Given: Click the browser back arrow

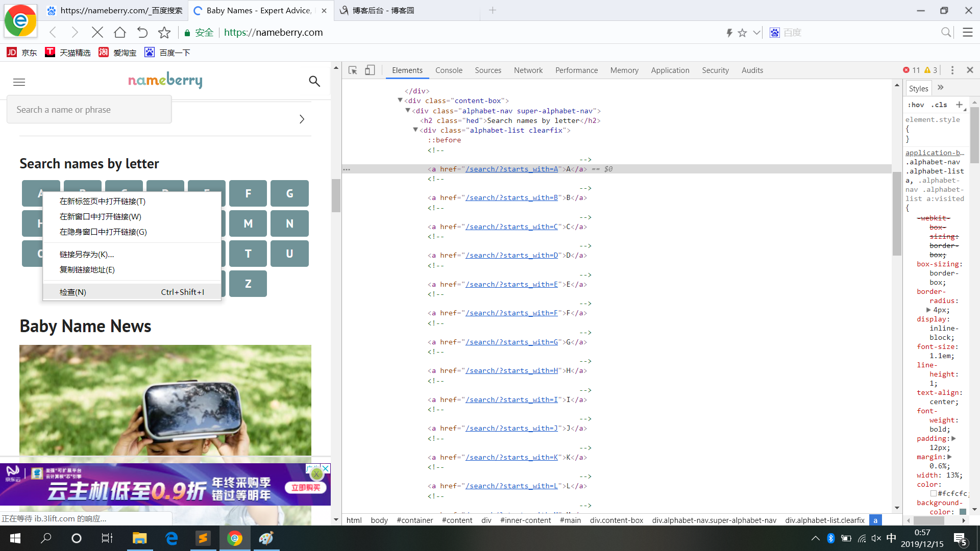Looking at the screenshot, I should [x=53, y=33].
